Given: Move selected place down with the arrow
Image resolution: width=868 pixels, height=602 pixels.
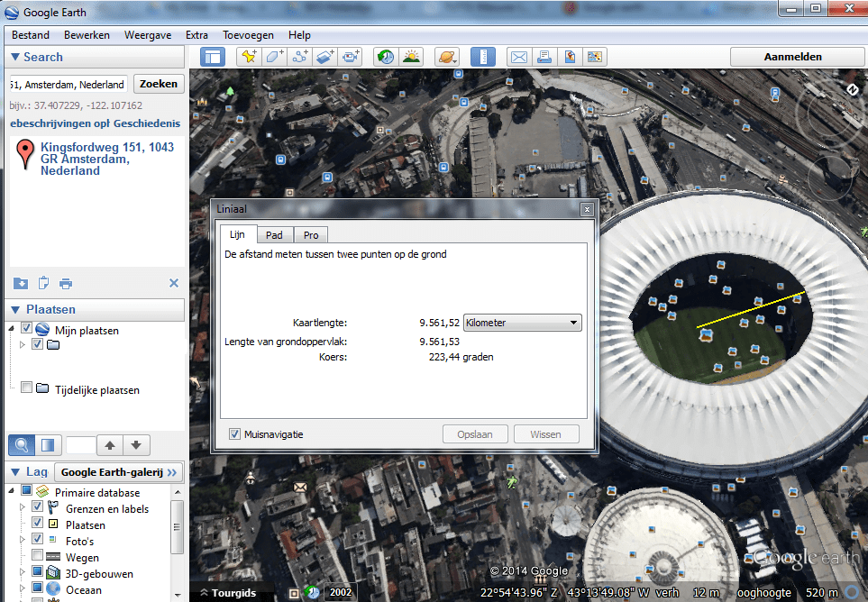Looking at the screenshot, I should tap(136, 445).
